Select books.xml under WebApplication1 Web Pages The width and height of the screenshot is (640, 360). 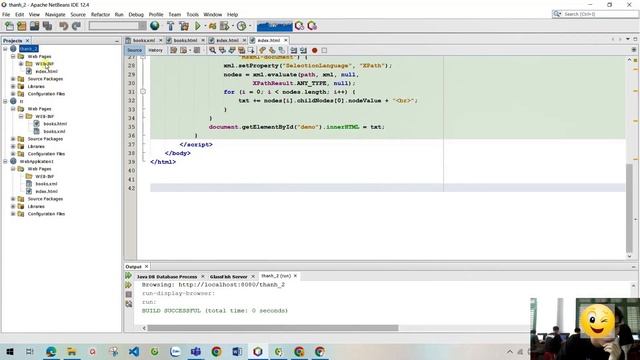coord(46,184)
